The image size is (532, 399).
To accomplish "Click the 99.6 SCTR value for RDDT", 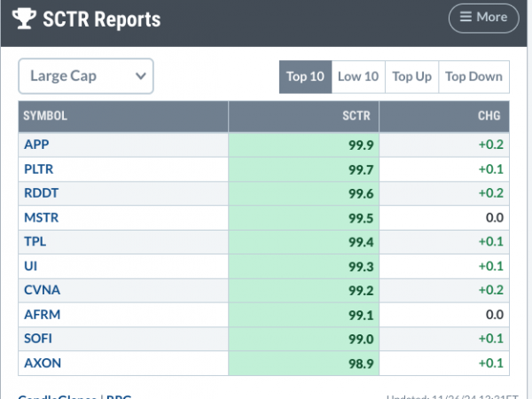I will pyautogui.click(x=361, y=193).
